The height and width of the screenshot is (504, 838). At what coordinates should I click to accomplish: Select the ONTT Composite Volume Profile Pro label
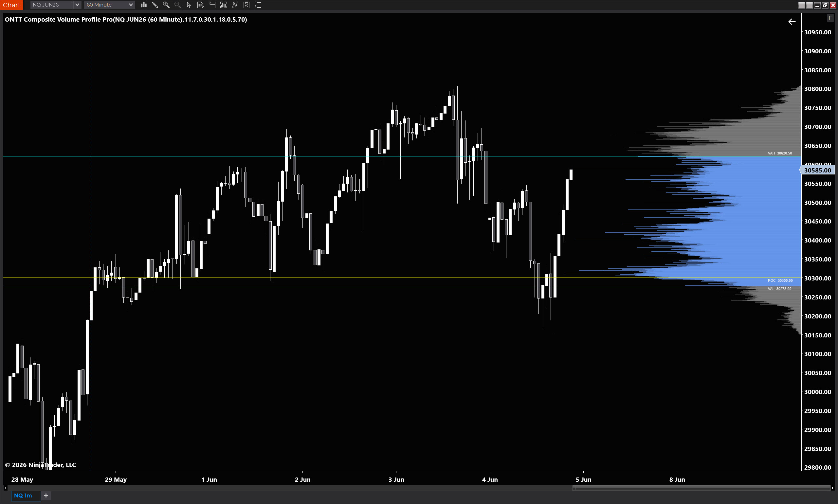[x=126, y=19]
